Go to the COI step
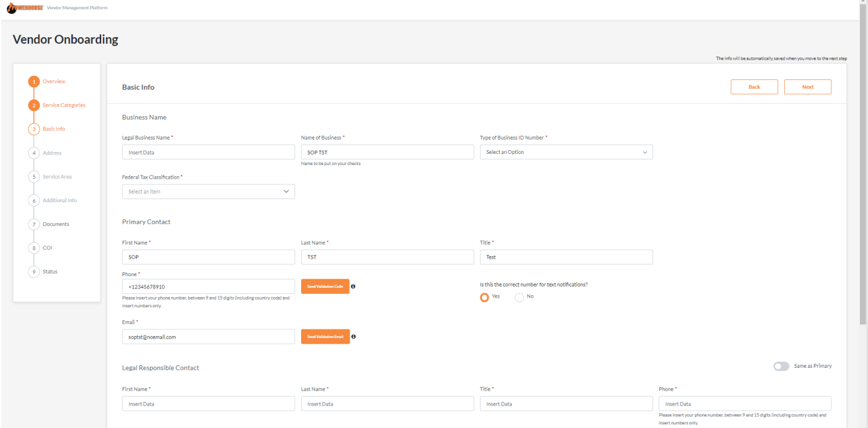The width and height of the screenshot is (868, 428). click(47, 248)
